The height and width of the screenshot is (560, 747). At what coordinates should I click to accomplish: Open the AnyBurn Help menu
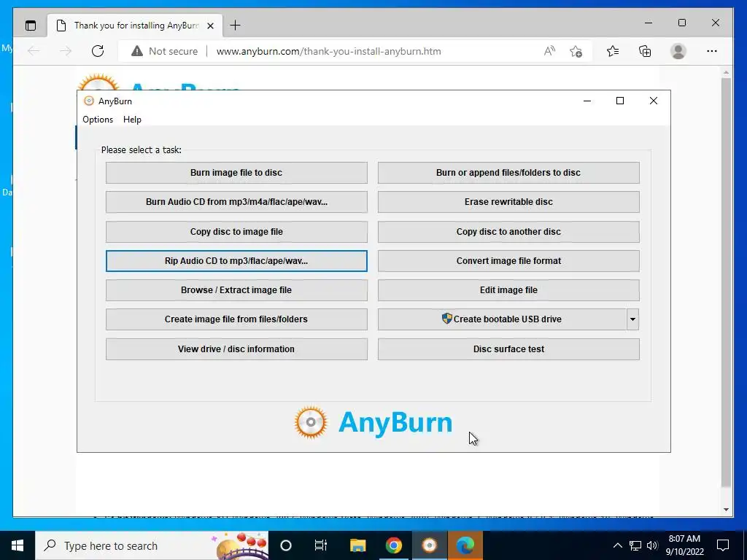click(132, 120)
